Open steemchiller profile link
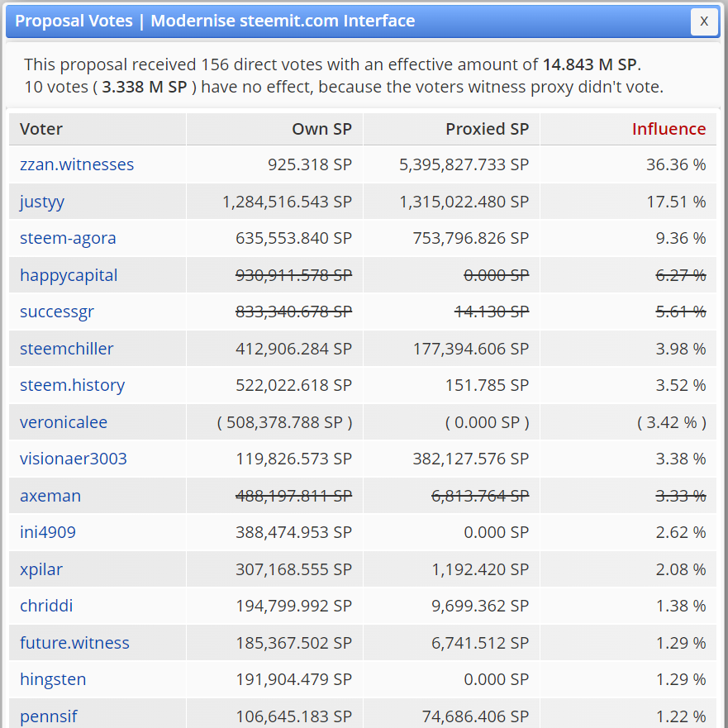Image resolution: width=728 pixels, height=728 pixels. [66, 349]
